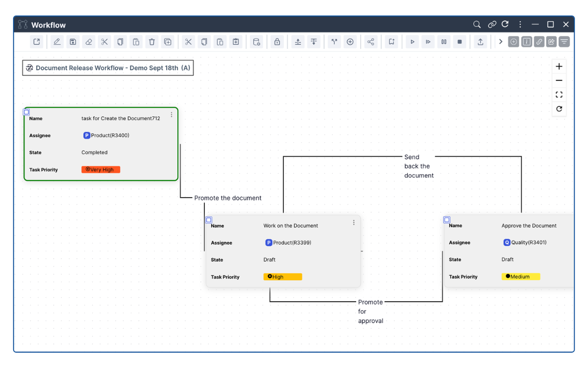
Task: Click the orange Very High priority badge
Action: (100, 170)
